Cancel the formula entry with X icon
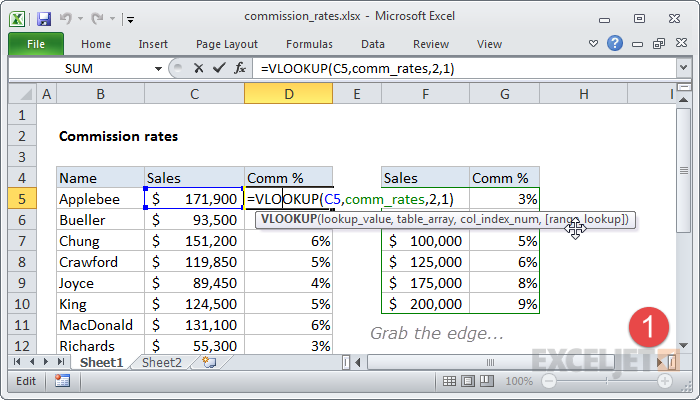Viewport: 700px width, 400px height. pyautogui.click(x=199, y=68)
